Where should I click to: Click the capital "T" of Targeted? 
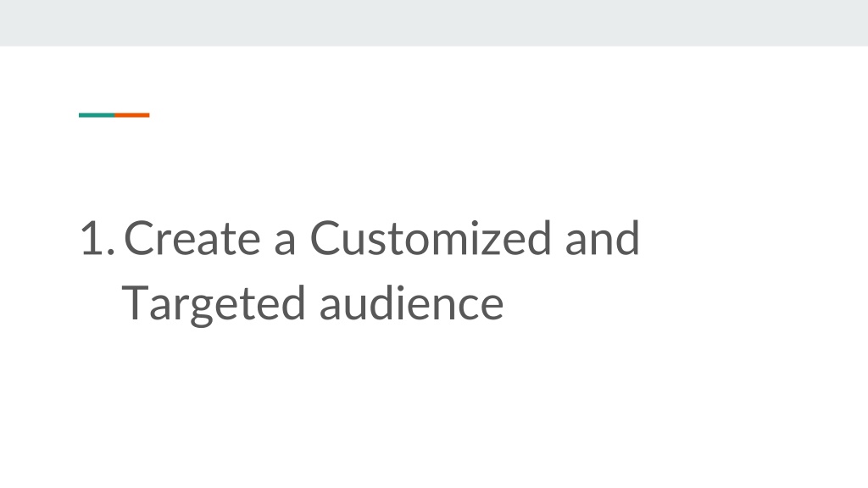pos(135,303)
